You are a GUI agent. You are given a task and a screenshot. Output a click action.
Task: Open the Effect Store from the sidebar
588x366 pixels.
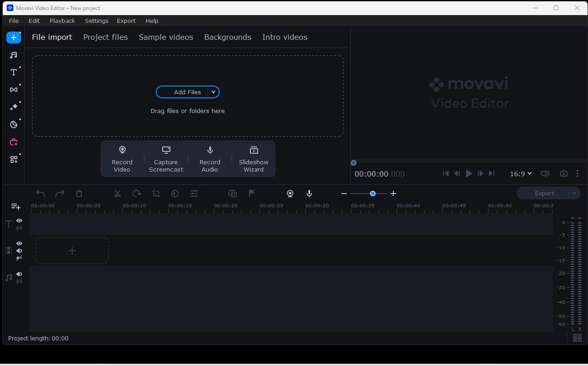13,142
